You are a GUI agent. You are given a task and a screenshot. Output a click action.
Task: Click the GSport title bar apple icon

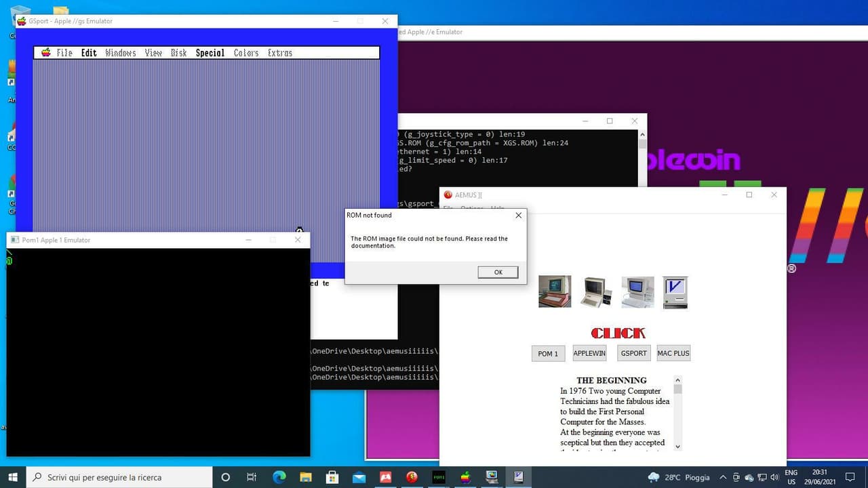click(22, 21)
